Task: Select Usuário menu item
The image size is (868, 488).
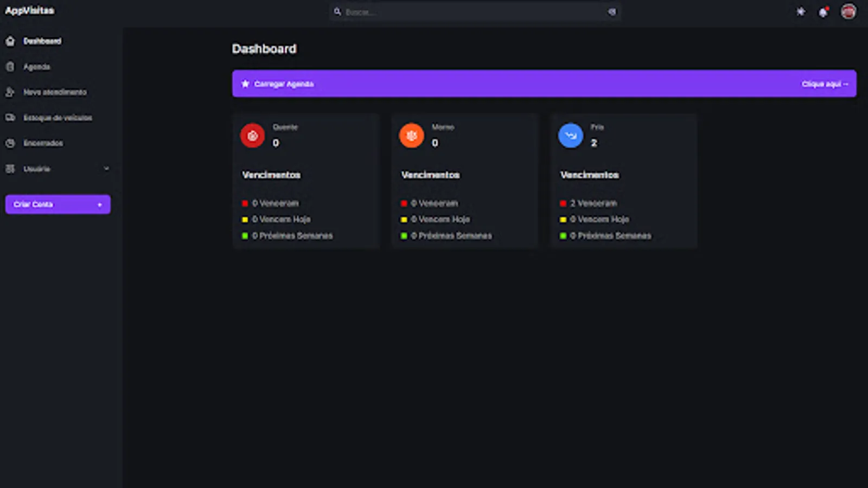Action: pyautogui.click(x=37, y=169)
